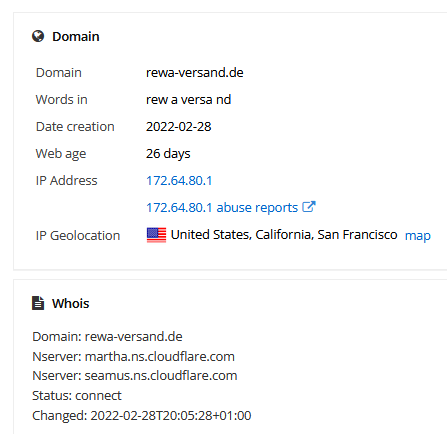This screenshot has height=434, width=447.
Task: Open the 172.64.80.1 abuse reports link
Action: click(222, 207)
